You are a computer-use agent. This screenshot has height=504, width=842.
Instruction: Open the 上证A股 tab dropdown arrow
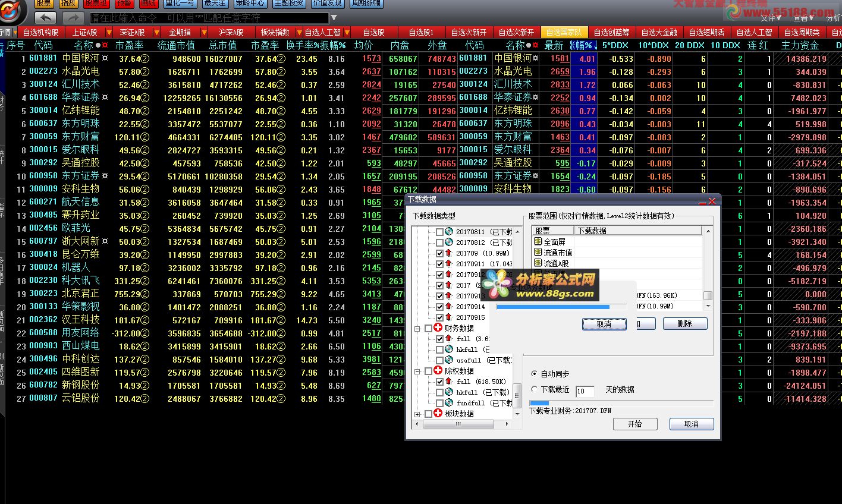coord(109,32)
